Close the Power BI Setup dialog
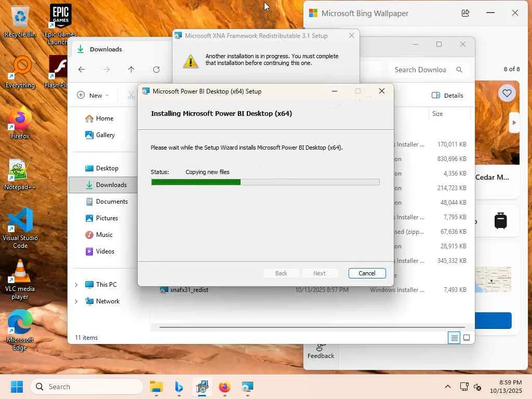The height and width of the screenshot is (399, 532). tap(382, 91)
